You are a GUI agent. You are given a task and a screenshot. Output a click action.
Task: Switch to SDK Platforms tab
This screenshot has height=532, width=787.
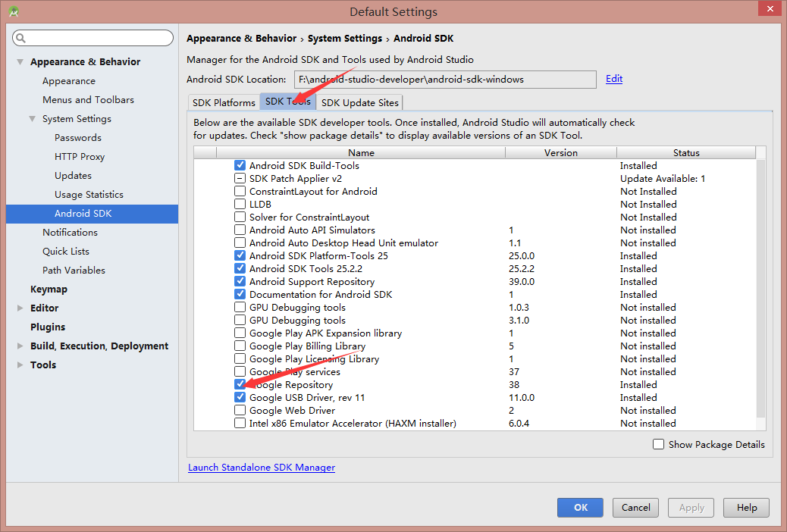(224, 102)
